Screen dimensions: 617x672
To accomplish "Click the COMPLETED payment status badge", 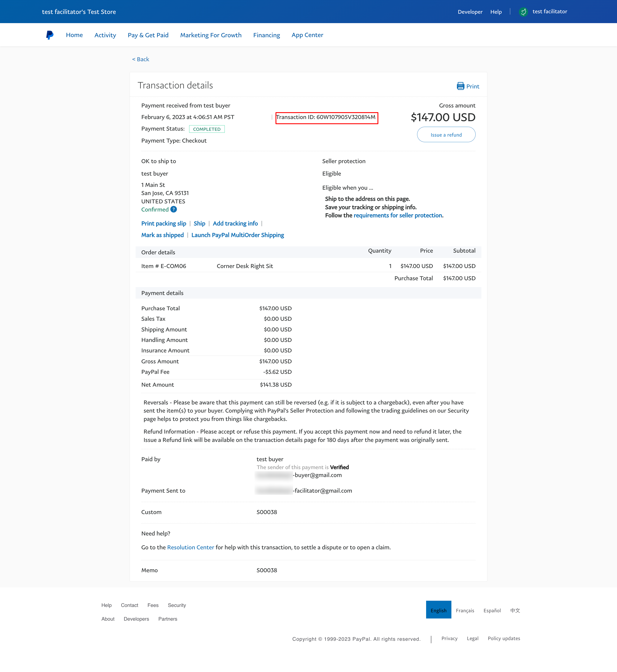I will pos(207,129).
